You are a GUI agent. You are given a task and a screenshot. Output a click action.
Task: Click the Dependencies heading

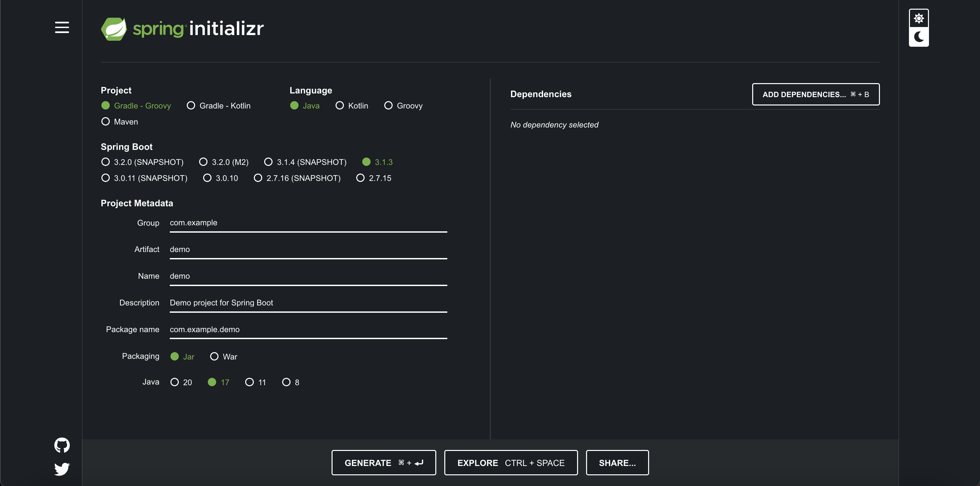click(541, 94)
